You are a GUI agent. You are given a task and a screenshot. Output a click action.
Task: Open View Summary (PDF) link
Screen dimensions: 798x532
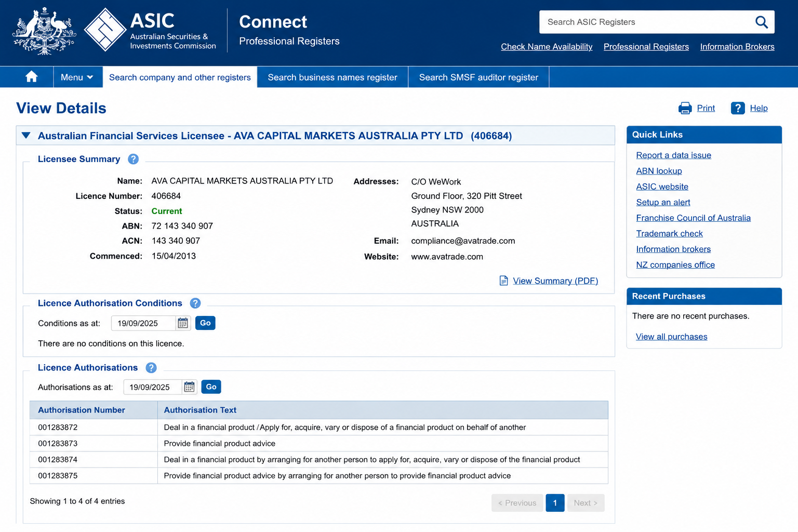pos(555,281)
